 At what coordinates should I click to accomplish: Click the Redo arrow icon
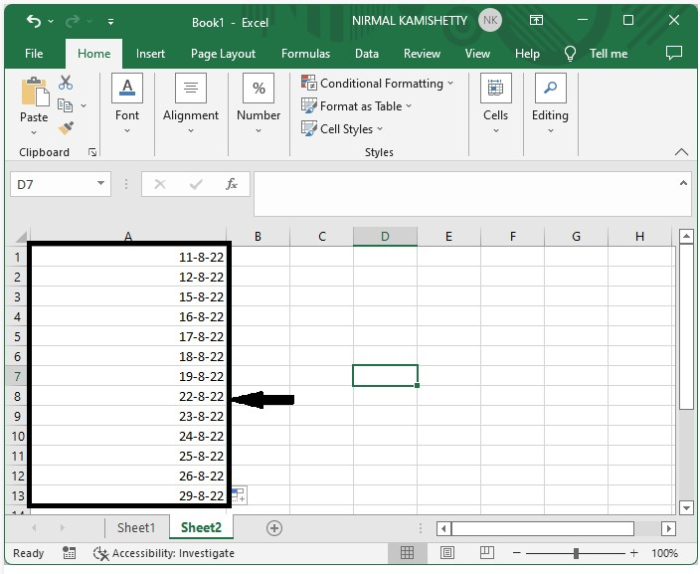pos(72,21)
